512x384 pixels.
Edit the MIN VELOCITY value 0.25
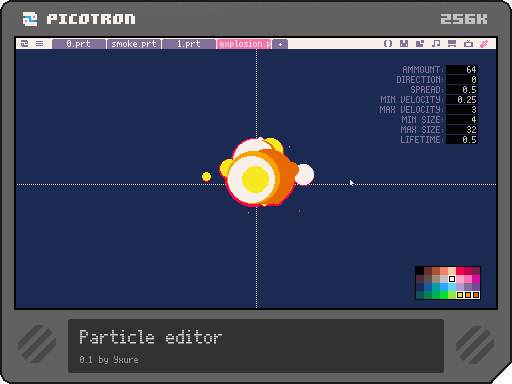coord(462,99)
